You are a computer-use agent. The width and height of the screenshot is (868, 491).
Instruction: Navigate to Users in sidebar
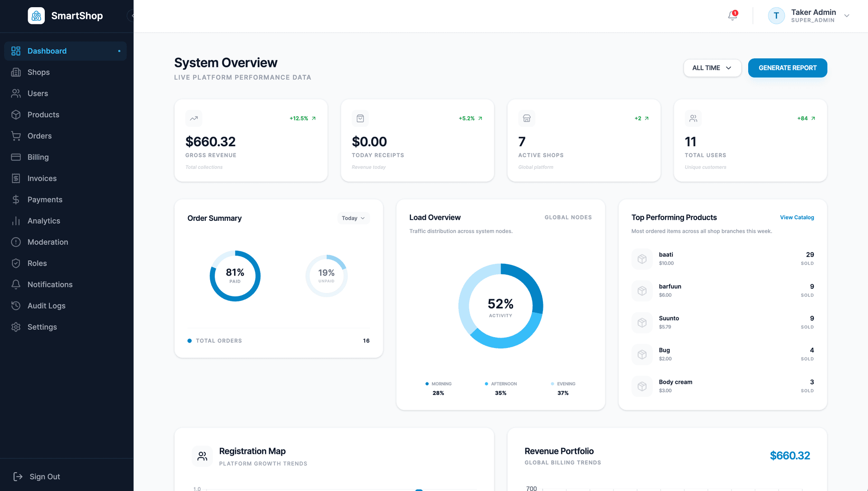pos(66,94)
